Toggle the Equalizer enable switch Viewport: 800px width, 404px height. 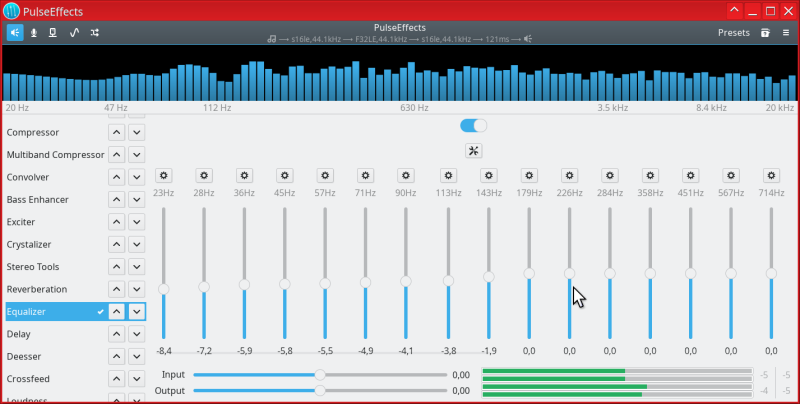[x=473, y=125]
